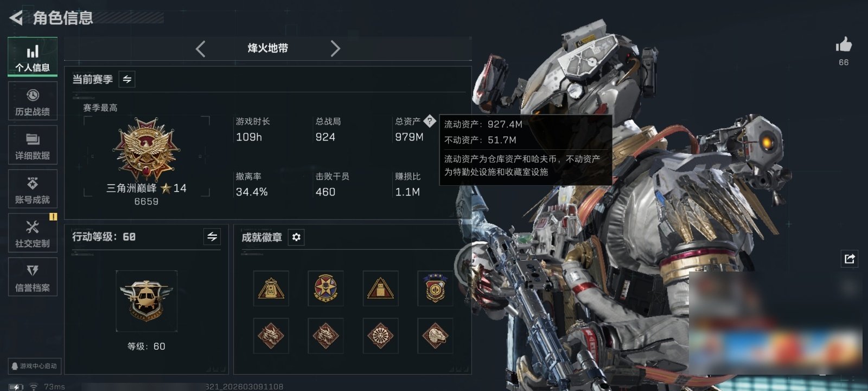Viewport: 868px width, 391px height.
Task: Click the 烽火地带 mode title
Action: (268, 48)
